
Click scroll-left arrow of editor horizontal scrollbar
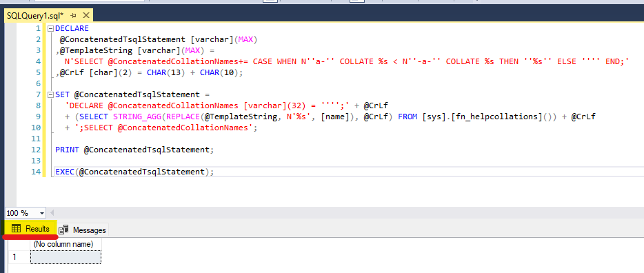pos(52,213)
